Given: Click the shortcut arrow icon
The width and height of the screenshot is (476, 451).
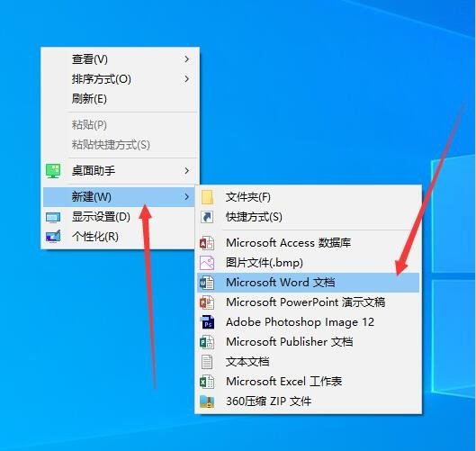Looking at the screenshot, I should pos(207,217).
